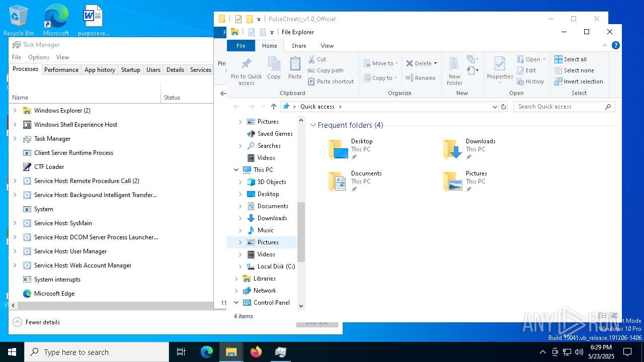Click Cut in Clipboard group
Screen dimensions: 644x362
click(x=317, y=59)
